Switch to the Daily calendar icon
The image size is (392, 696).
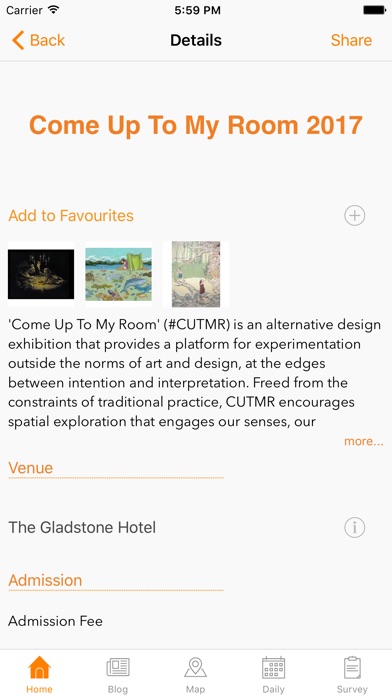coord(273,668)
